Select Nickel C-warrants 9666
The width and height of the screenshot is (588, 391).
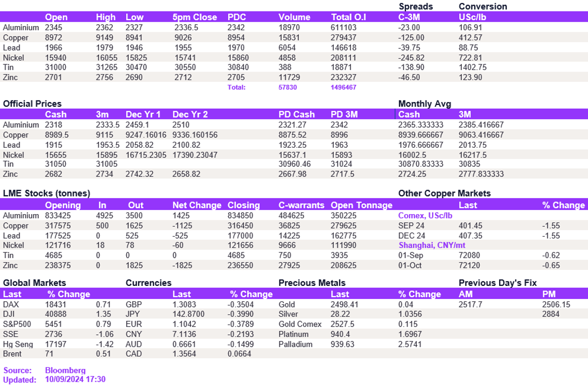(x=287, y=246)
